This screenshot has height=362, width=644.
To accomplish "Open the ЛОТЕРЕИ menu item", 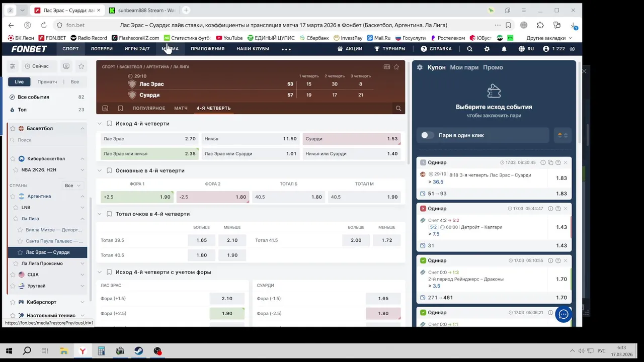I will 102,49.
